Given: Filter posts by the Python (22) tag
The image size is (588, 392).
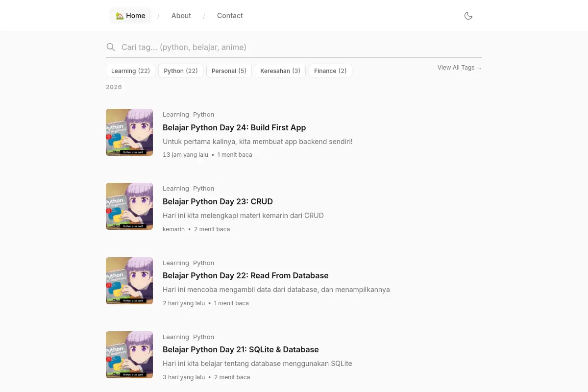Looking at the screenshot, I should pos(181,71).
